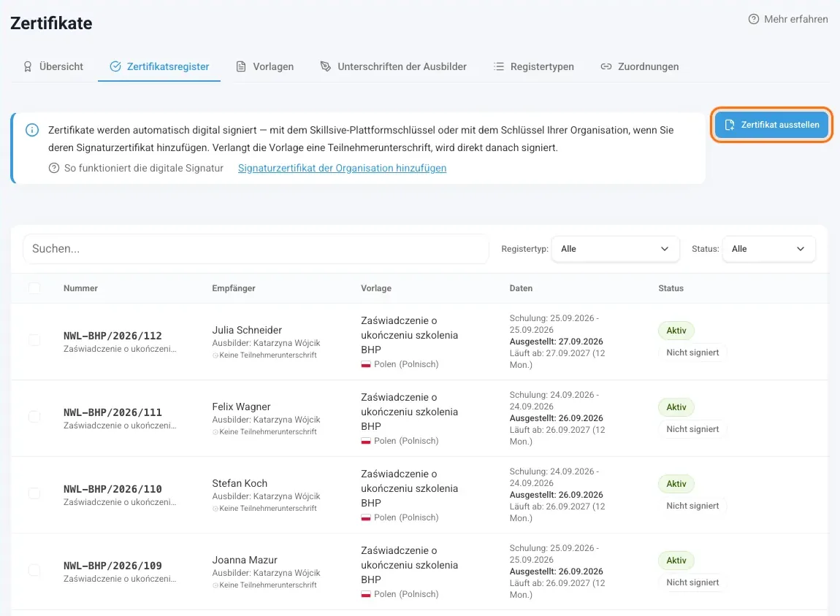The width and height of the screenshot is (840, 616).
Task: Click the no-signature icon under Felix Wagner
Action: tap(215, 432)
